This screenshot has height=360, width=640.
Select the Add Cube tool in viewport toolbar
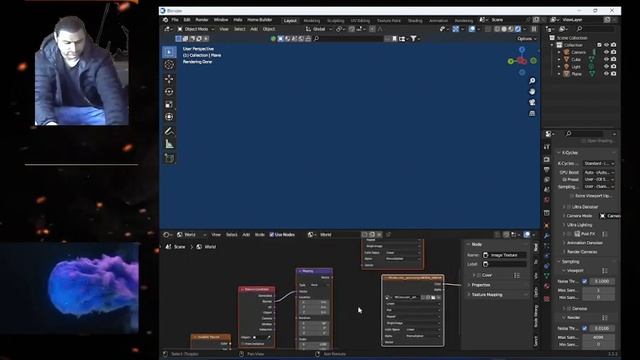[x=169, y=158]
